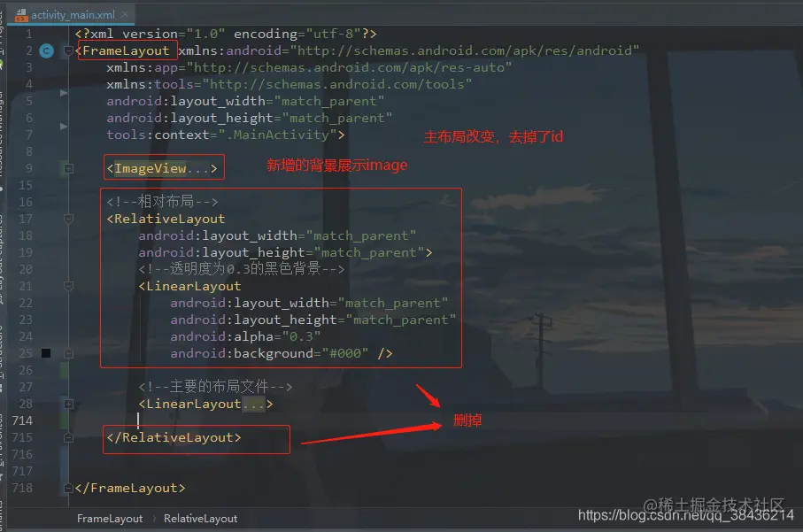Collapse the FrameLayout fold marker on line 2
The width and height of the screenshot is (803, 532).
click(x=68, y=50)
